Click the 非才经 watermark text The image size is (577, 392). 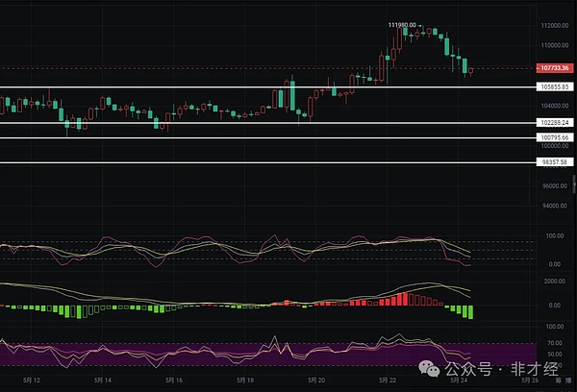point(538,367)
